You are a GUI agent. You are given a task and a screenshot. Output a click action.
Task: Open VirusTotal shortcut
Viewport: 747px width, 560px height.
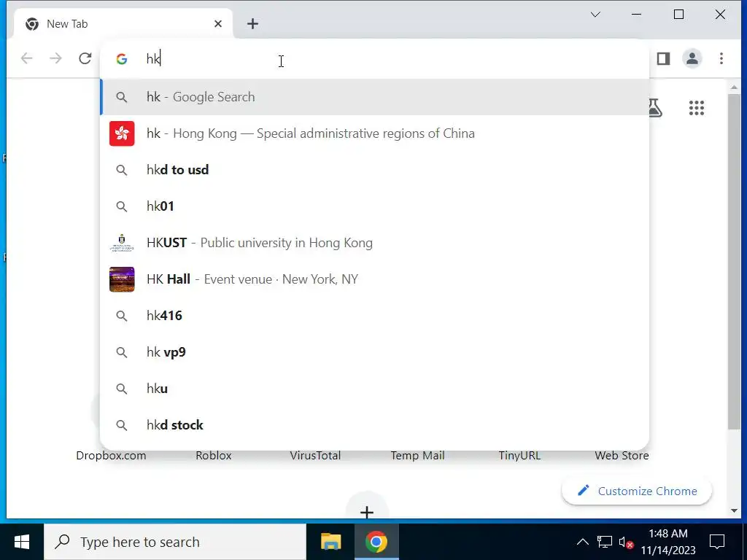coord(315,456)
